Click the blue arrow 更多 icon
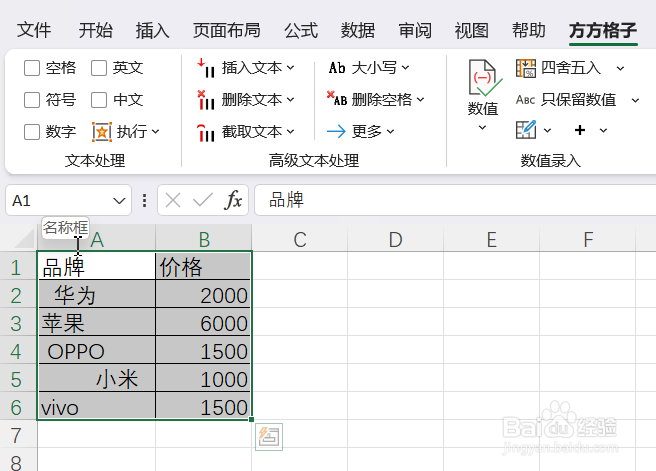The image size is (656, 471). click(x=336, y=132)
